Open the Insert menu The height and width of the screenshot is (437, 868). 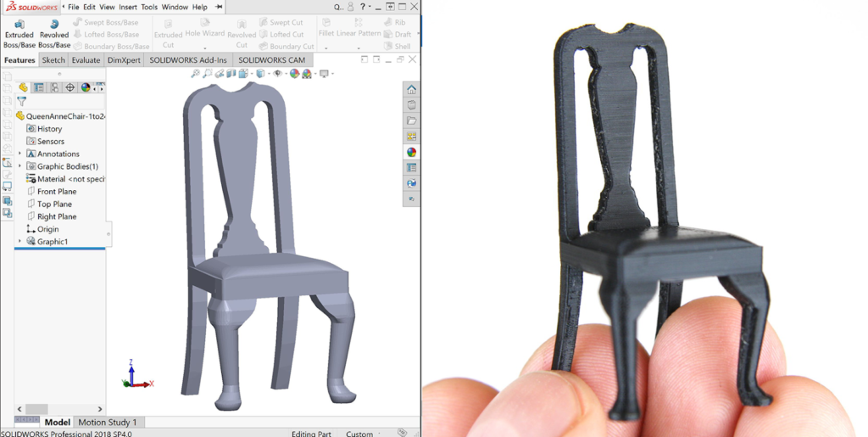point(128,7)
